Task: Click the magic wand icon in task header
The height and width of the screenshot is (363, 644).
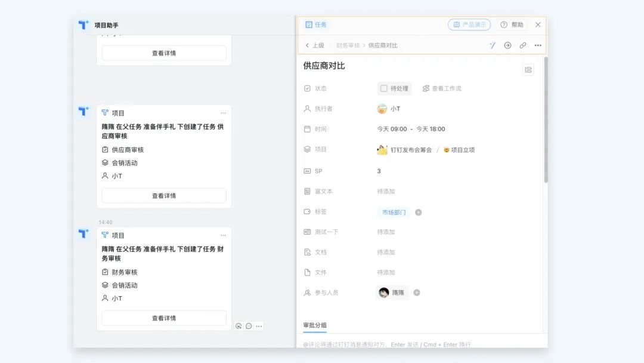Action: click(493, 45)
